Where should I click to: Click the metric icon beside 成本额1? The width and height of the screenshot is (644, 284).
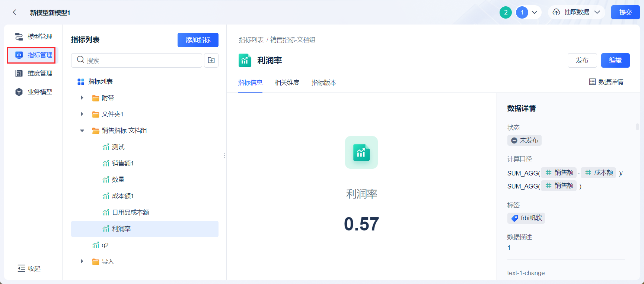pyautogui.click(x=106, y=196)
